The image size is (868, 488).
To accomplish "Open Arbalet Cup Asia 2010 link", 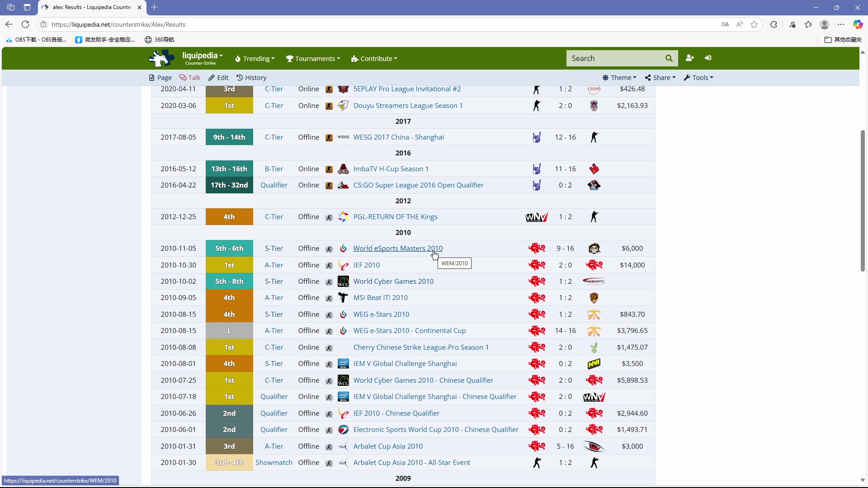I will click(x=388, y=446).
